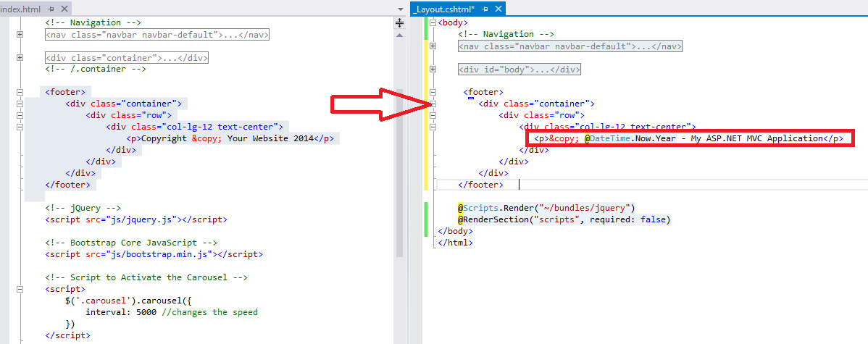Open the tab overflow dropdown arrow
This screenshot has height=344, width=868.
(x=401, y=9)
